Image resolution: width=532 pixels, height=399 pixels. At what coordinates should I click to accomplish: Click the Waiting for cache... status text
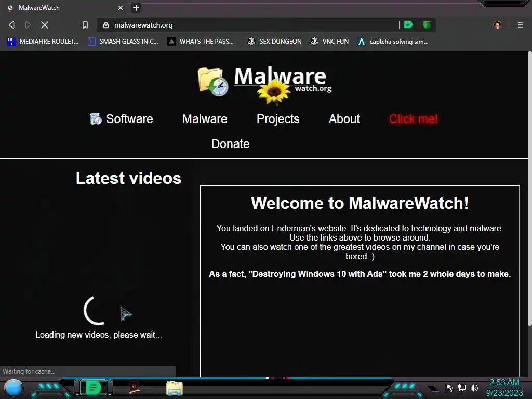29,371
